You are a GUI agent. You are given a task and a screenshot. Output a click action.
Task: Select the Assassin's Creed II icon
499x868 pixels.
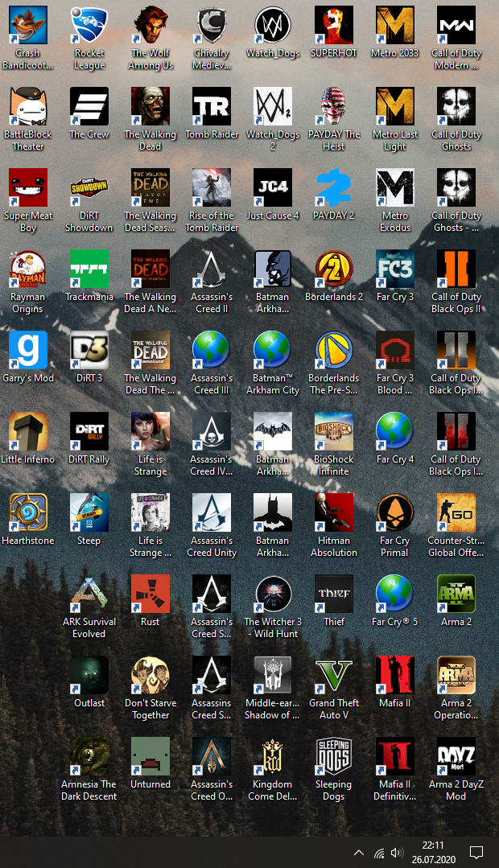(212, 269)
